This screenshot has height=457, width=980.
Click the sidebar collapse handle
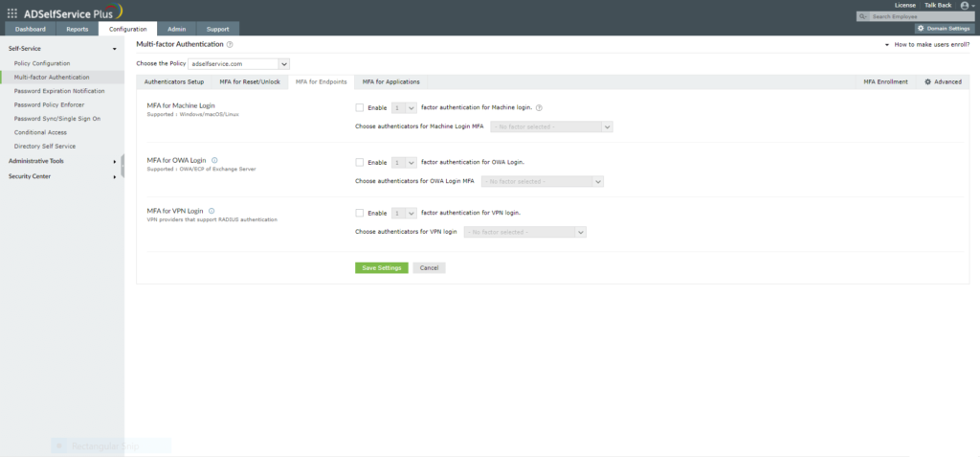point(123,166)
